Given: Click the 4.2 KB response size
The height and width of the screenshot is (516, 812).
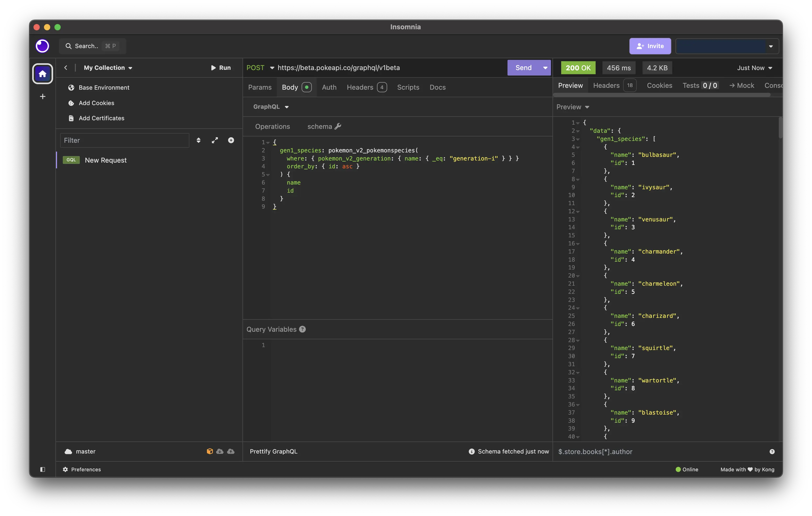Looking at the screenshot, I should click(x=657, y=68).
